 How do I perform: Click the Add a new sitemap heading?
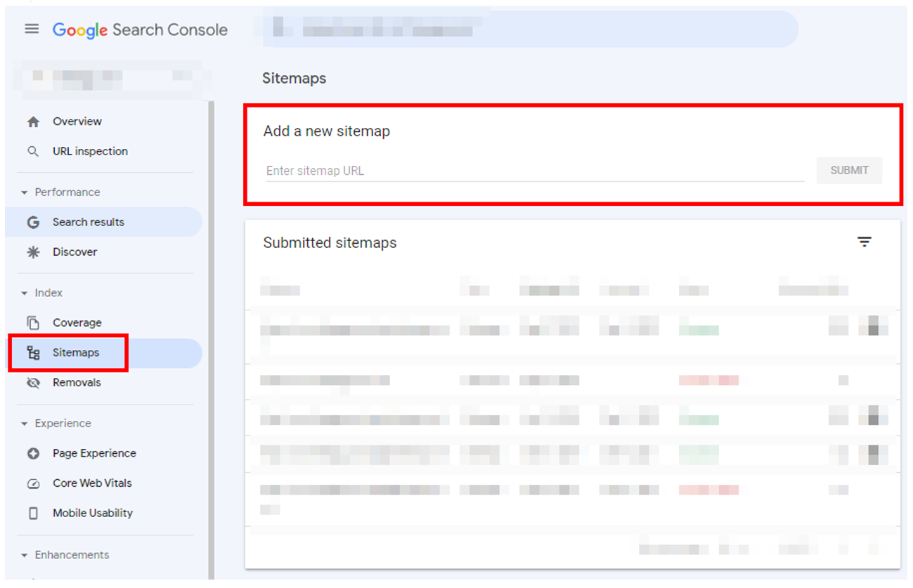326,131
